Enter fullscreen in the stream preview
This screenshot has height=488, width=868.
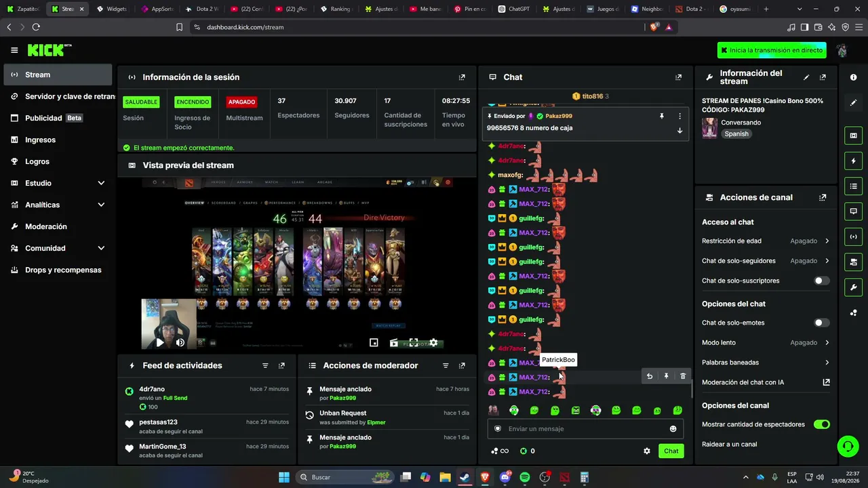click(x=413, y=343)
